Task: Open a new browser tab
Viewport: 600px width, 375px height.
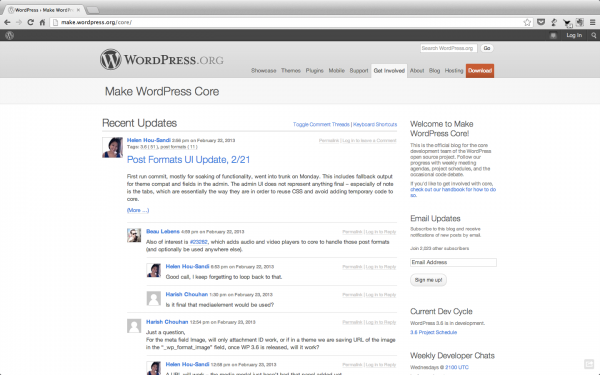Action: (93, 10)
